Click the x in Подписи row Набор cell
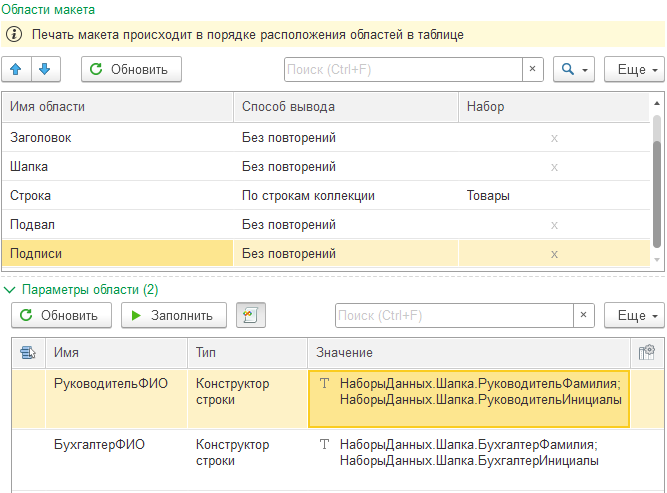667x493 pixels. click(554, 254)
